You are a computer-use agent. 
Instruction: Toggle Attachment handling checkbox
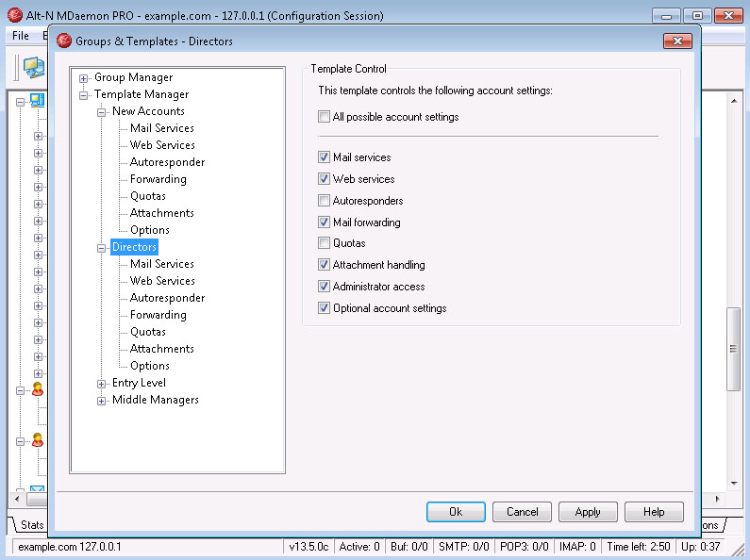pos(324,264)
